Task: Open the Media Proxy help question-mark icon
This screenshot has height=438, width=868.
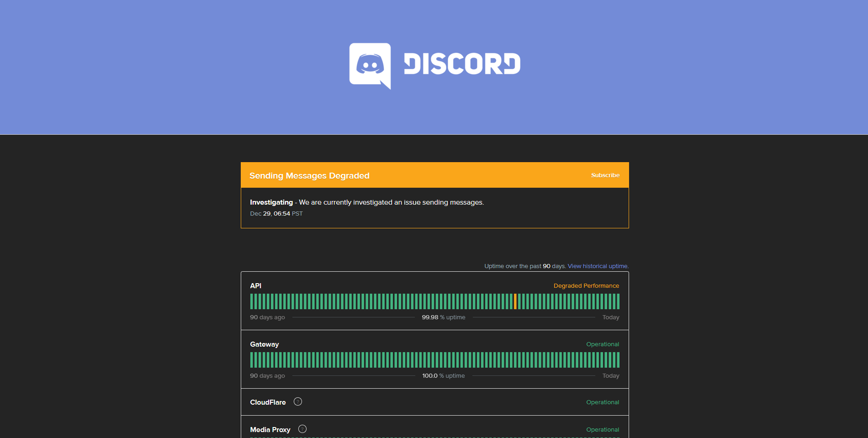Action: click(x=302, y=429)
